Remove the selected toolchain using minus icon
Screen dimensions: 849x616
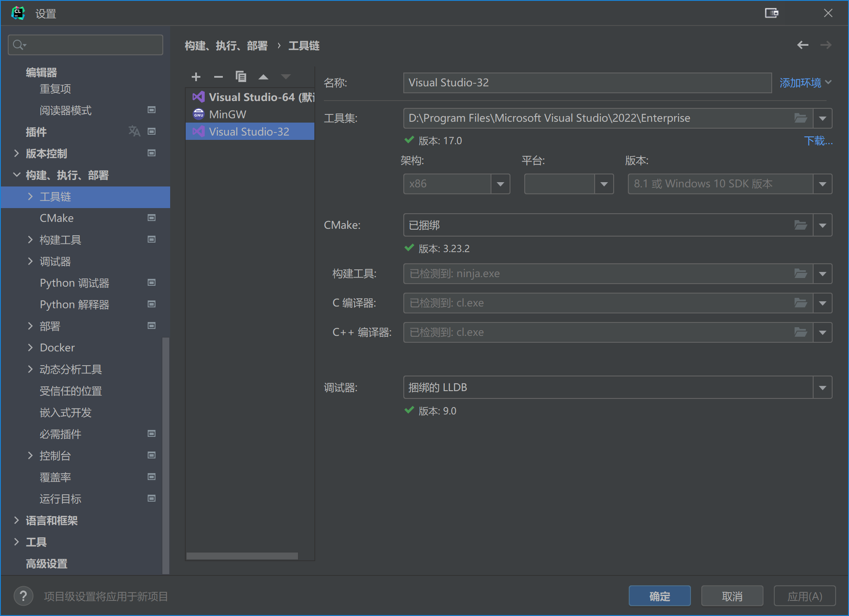point(219,76)
